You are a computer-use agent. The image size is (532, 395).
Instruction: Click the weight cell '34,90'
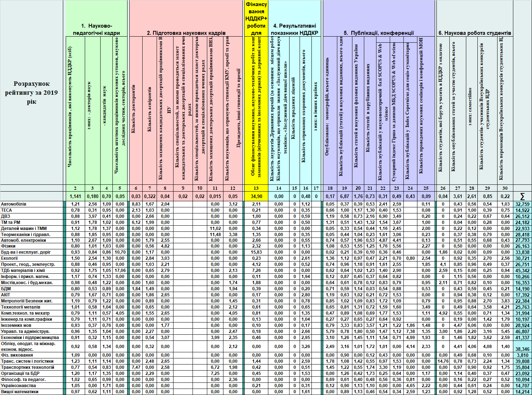(x=256, y=196)
